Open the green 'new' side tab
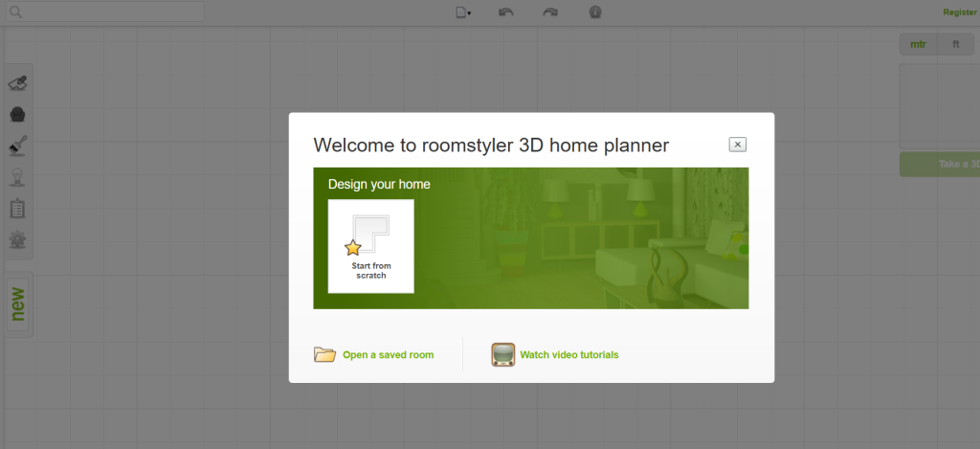 click(18, 304)
